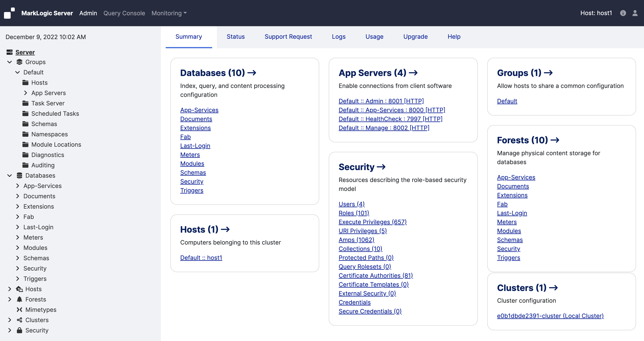This screenshot has width=644, height=341.
Task: Open the info icon in header
Action: [623, 13]
